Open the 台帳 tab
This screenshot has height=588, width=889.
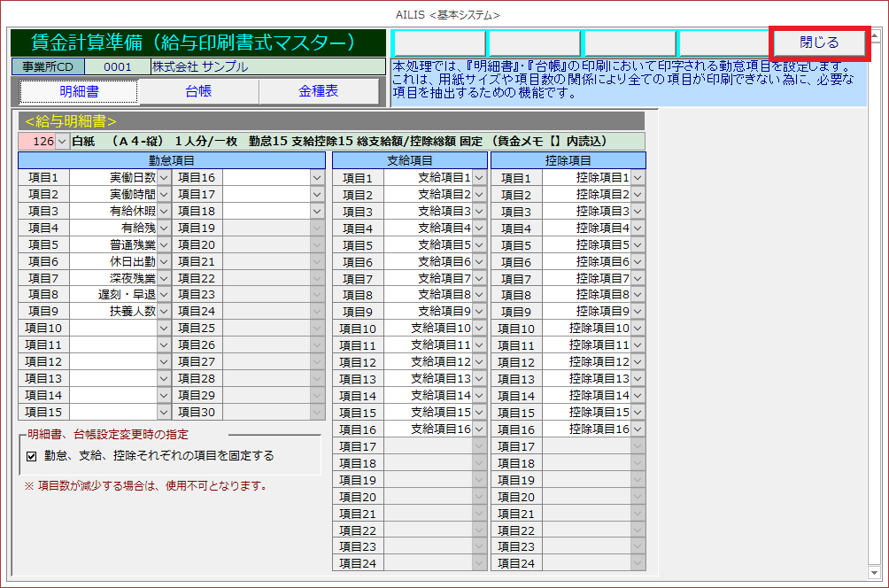198,91
